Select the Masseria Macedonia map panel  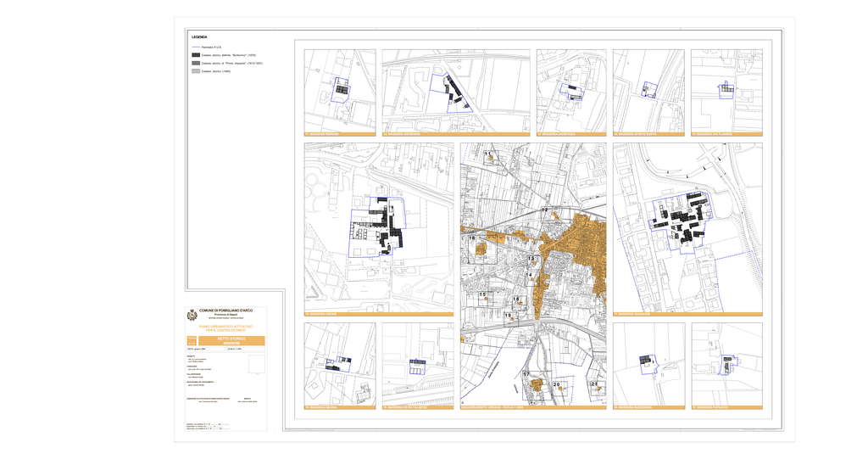pyautogui.click(x=648, y=363)
